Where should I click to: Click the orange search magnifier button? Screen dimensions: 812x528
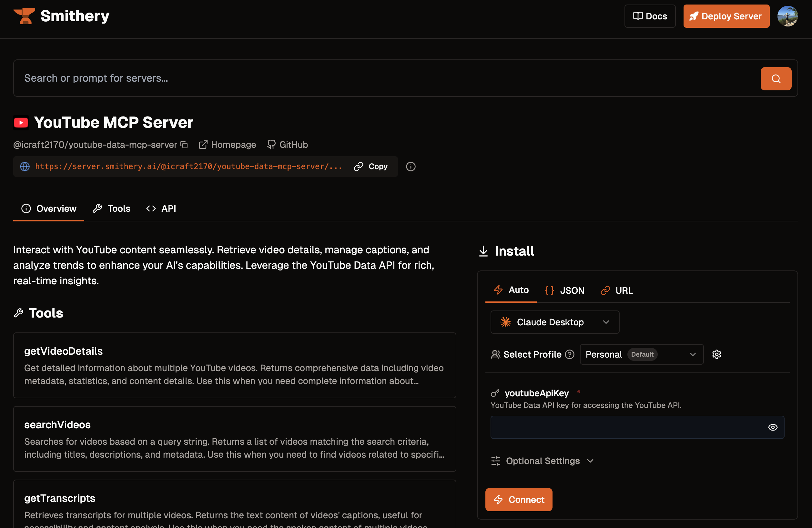[x=776, y=78]
